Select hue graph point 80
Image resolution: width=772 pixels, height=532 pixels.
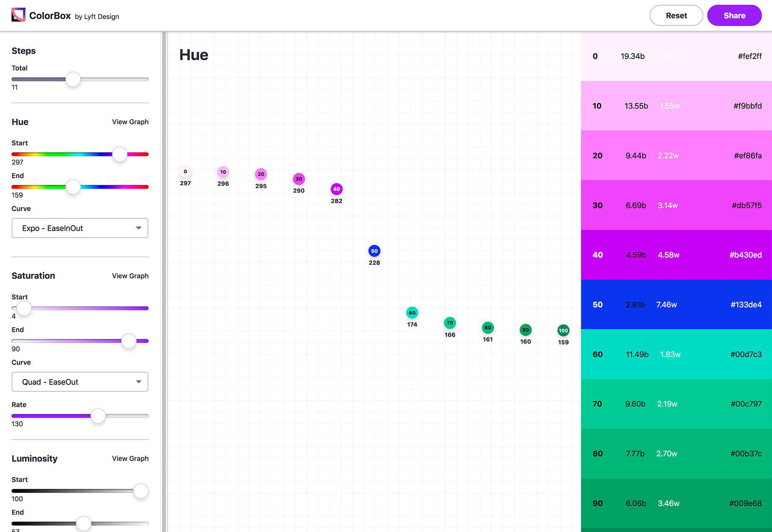click(488, 328)
